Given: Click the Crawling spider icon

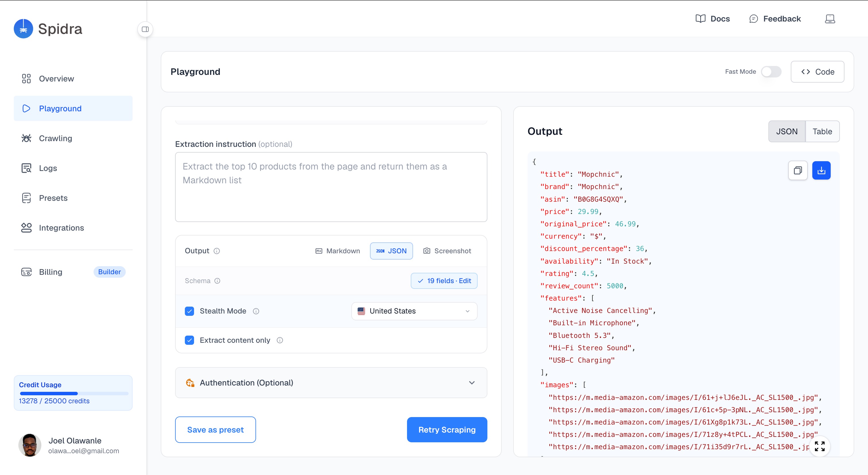Looking at the screenshot, I should pyautogui.click(x=26, y=138).
